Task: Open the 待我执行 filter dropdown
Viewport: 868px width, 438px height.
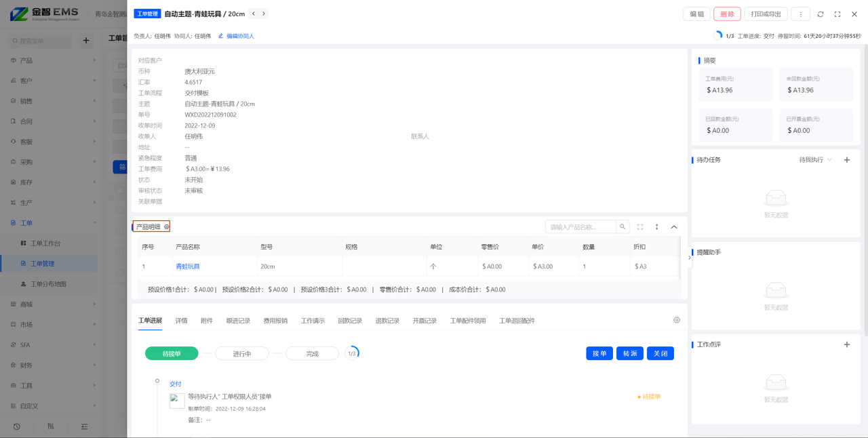Action: click(x=814, y=160)
